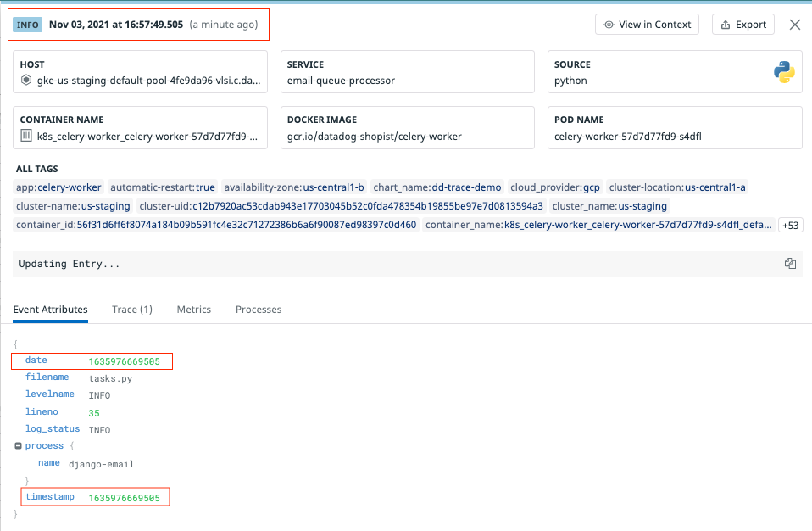Screen dimensions: 812x531
Task: Click the INFO status badge
Action: (28, 25)
